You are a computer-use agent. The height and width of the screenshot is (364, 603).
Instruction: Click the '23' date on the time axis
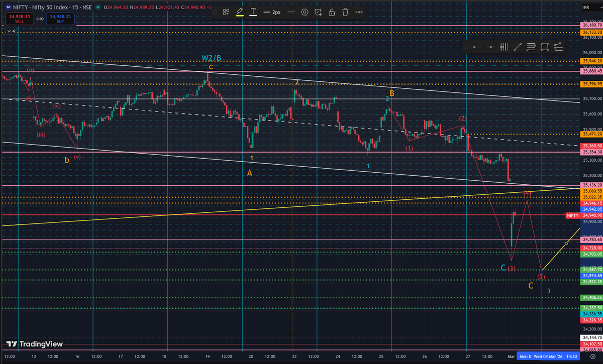point(293,356)
